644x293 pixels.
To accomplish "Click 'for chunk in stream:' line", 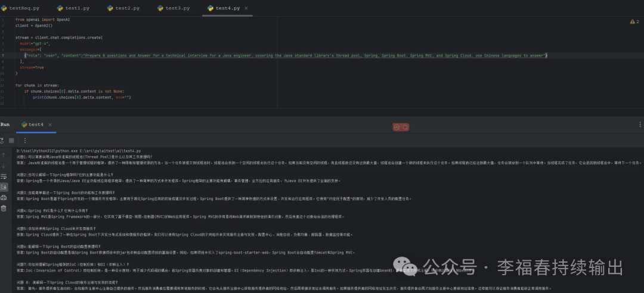I will [x=38, y=85].
